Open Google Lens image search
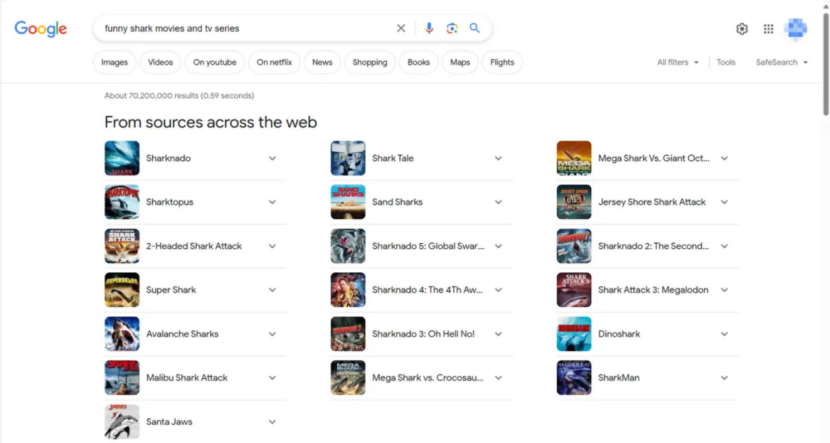 [x=452, y=29]
